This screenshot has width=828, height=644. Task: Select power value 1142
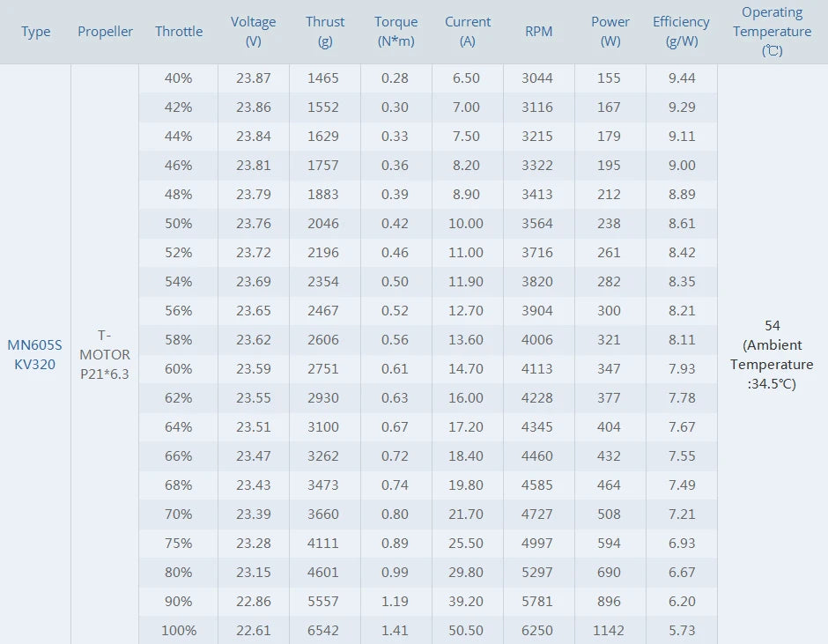(x=609, y=630)
